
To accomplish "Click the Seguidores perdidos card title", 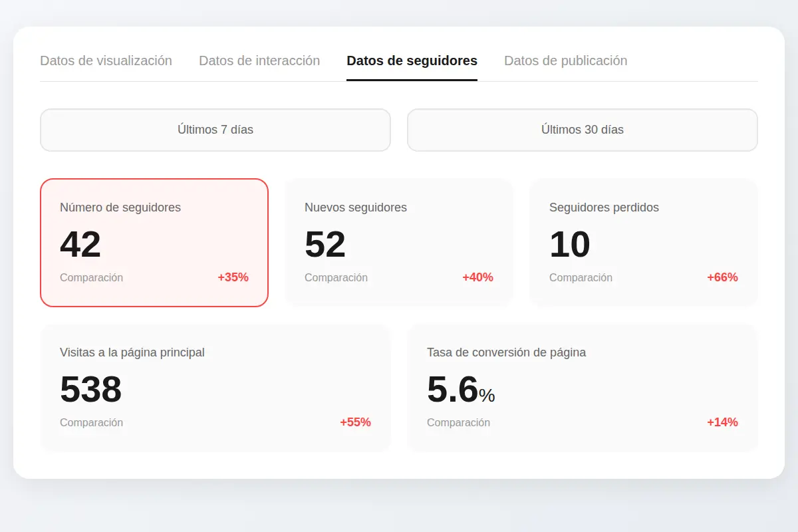I will tap(604, 207).
